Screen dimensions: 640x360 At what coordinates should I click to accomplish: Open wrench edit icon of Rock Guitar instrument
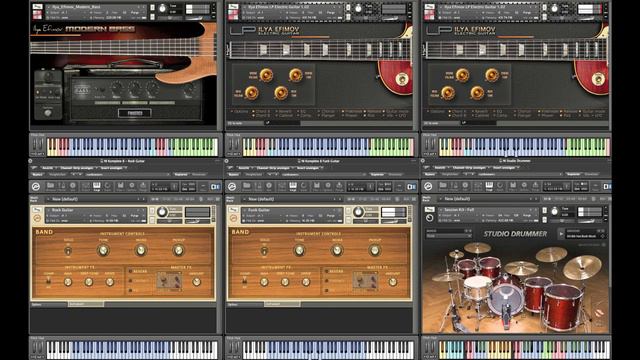[37, 210]
